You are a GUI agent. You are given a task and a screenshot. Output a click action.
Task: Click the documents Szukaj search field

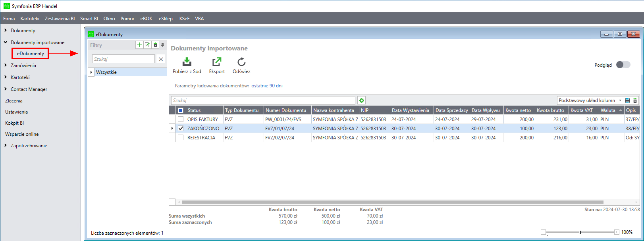pos(263,100)
